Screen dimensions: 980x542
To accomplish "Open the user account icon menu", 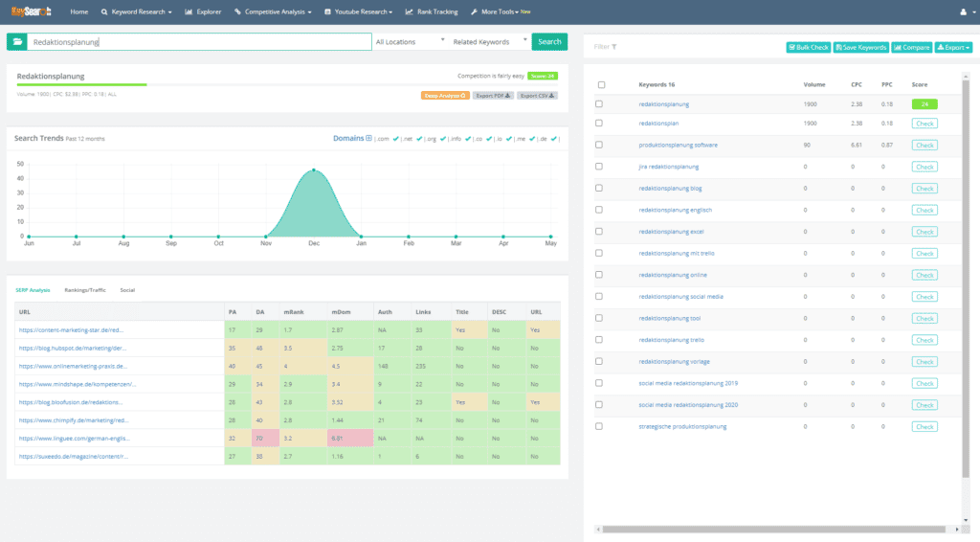I will pyautogui.click(x=963, y=11).
